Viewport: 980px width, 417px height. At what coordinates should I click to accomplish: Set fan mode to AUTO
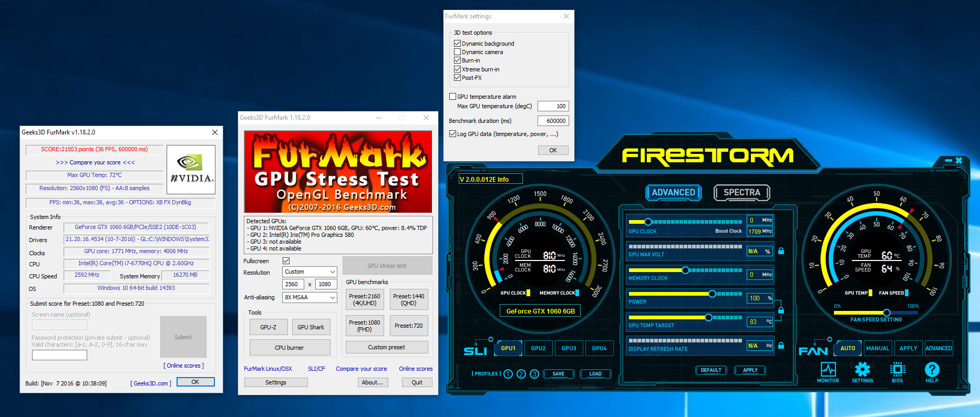(848, 348)
